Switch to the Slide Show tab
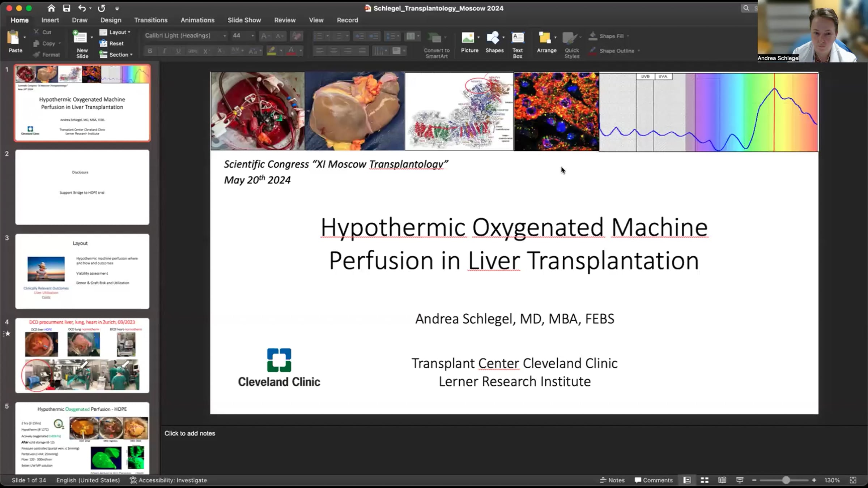The width and height of the screenshot is (868, 488). (x=244, y=20)
